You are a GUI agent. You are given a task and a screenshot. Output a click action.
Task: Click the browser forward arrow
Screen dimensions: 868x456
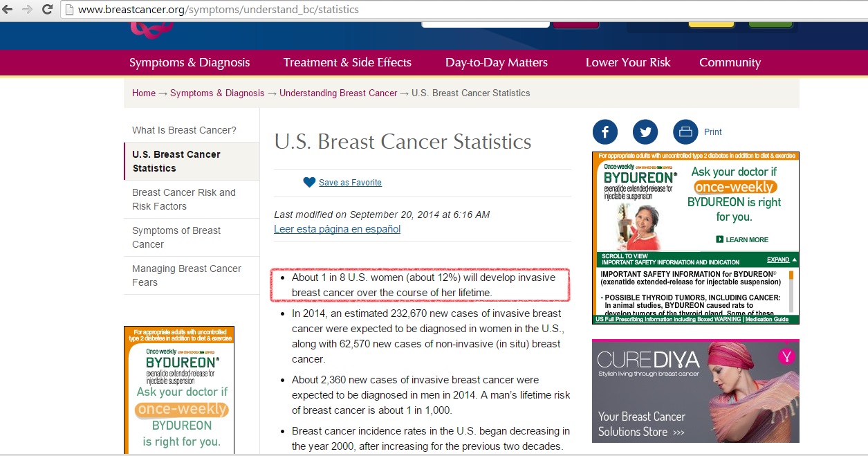click(x=28, y=10)
